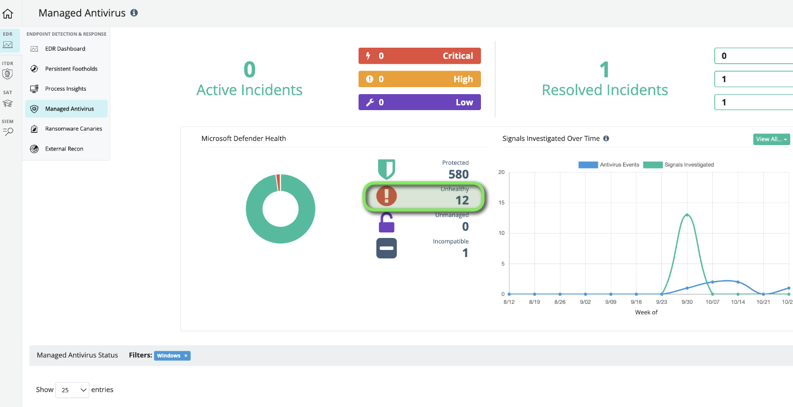The height and width of the screenshot is (407, 793).
Task: Open EDR Dashboard in the sidebar
Action: (64, 49)
